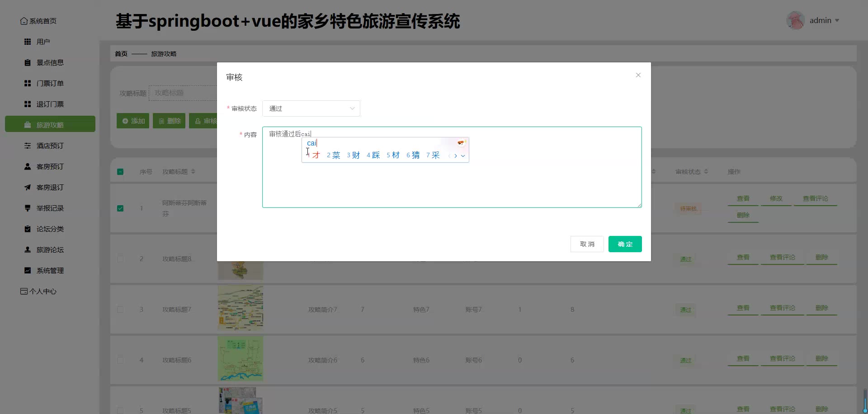Go to 客房退订 sidebar entry
Screen dimensions: 868x414
(x=50, y=187)
